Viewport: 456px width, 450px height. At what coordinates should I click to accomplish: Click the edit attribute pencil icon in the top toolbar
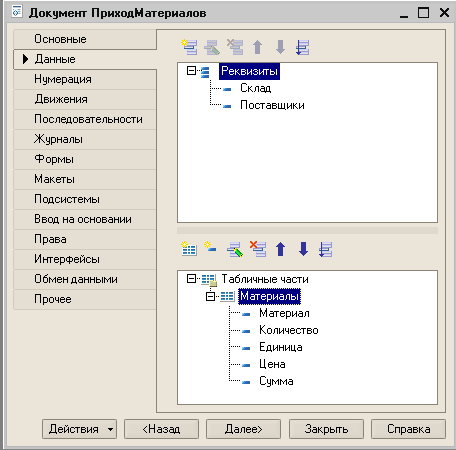click(212, 47)
